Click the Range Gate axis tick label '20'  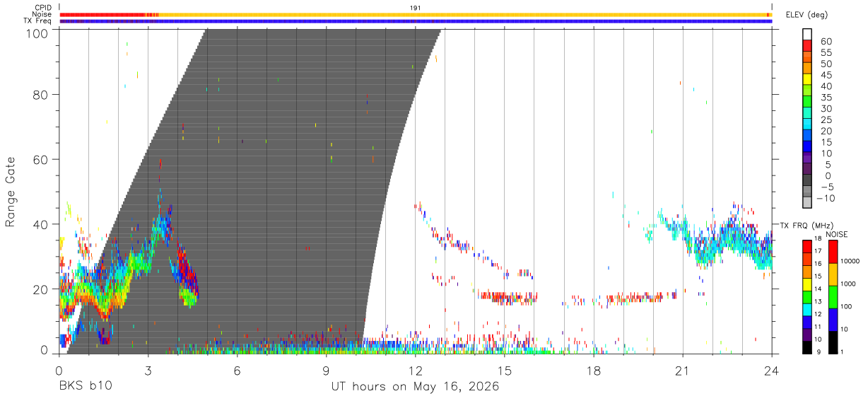click(41, 289)
